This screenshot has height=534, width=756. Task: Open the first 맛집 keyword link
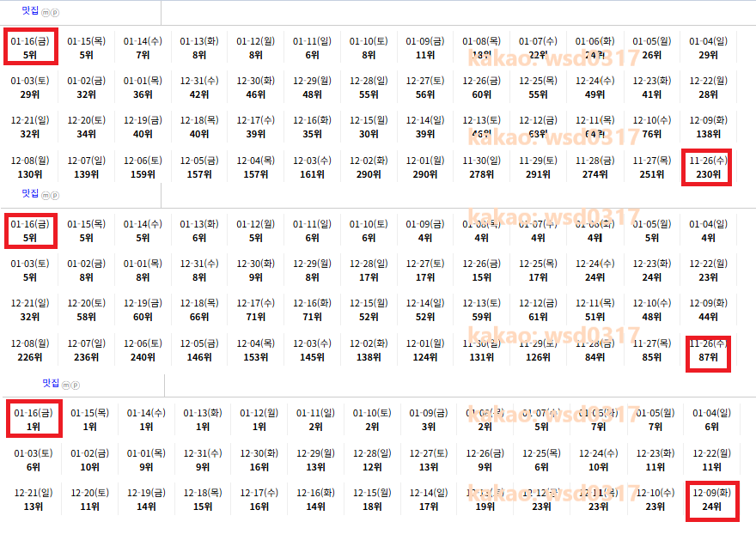pyautogui.click(x=30, y=12)
